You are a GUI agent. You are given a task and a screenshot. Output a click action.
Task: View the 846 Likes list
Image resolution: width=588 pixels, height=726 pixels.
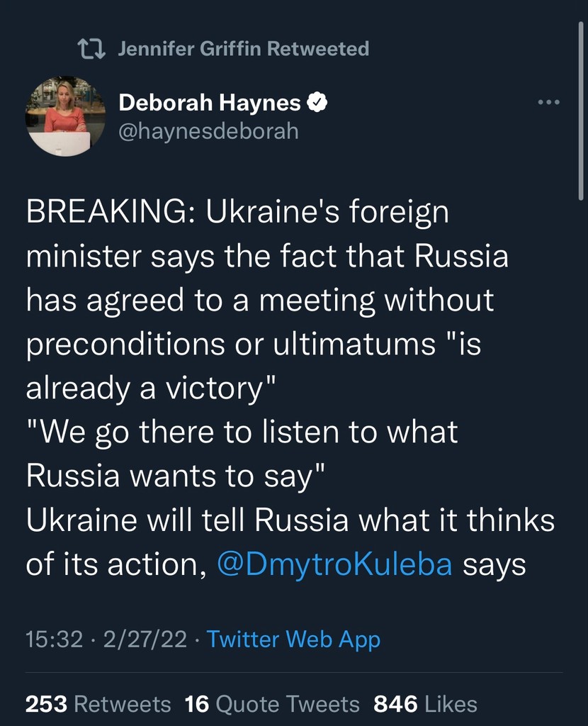(424, 703)
